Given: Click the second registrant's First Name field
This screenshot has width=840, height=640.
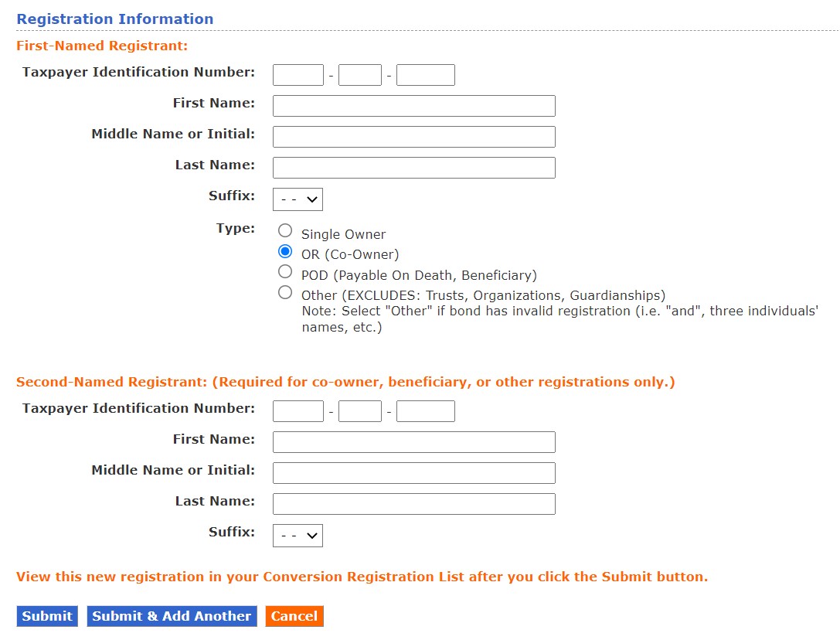Looking at the screenshot, I should [x=413, y=441].
